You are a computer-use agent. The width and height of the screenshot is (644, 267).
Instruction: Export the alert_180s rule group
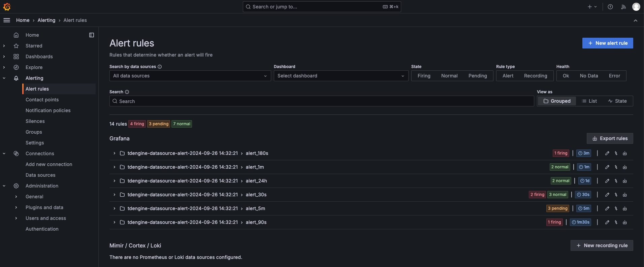(625, 153)
